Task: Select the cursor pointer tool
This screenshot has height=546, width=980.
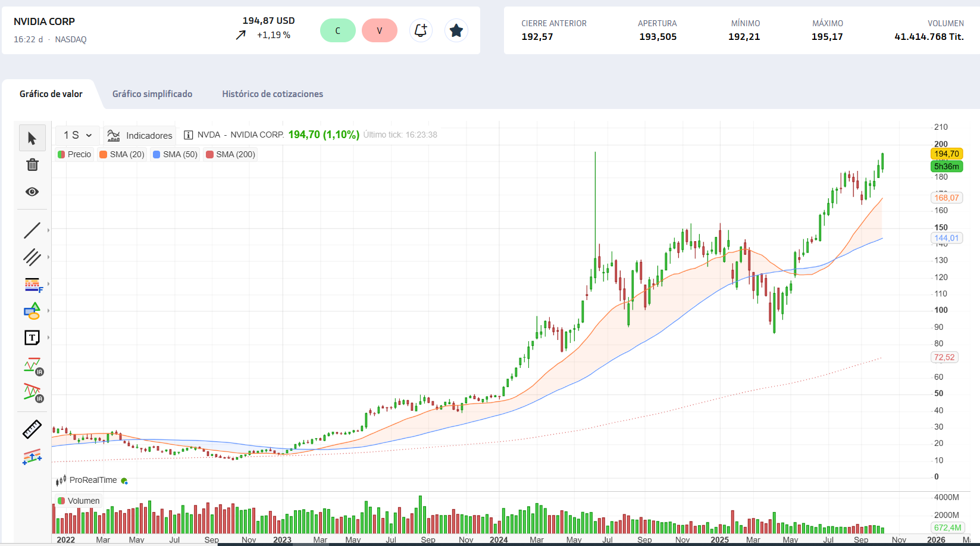Action: [x=32, y=138]
